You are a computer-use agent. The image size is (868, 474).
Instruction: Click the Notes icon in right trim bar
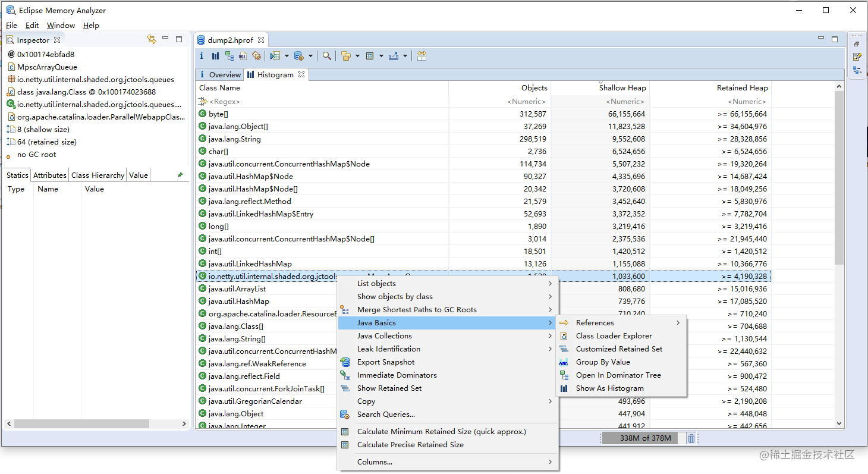[x=857, y=57]
